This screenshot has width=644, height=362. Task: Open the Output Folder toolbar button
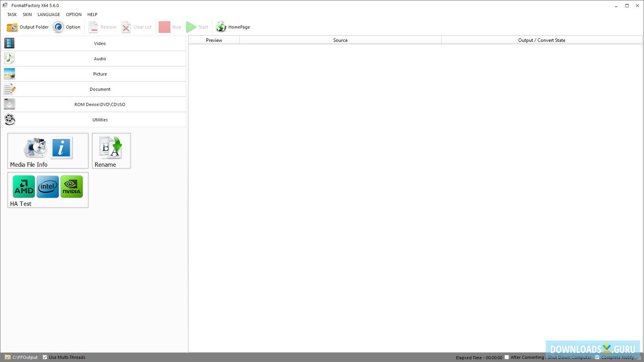pos(27,27)
